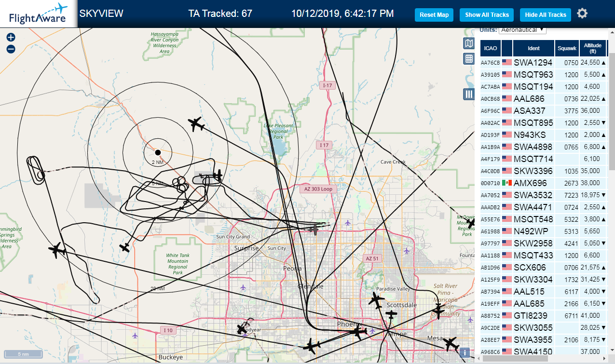615x364 pixels.
Task: Click the US flag on N492WP row
Action: click(507, 231)
